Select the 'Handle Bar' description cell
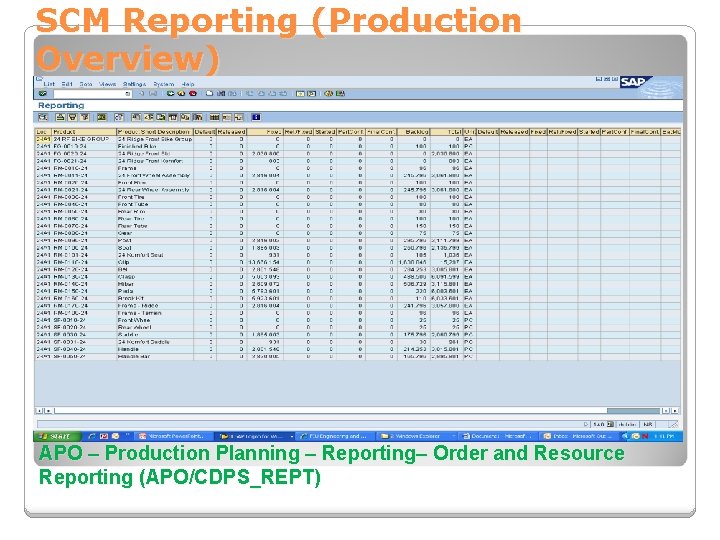The image size is (720, 540). pyautogui.click(x=155, y=356)
